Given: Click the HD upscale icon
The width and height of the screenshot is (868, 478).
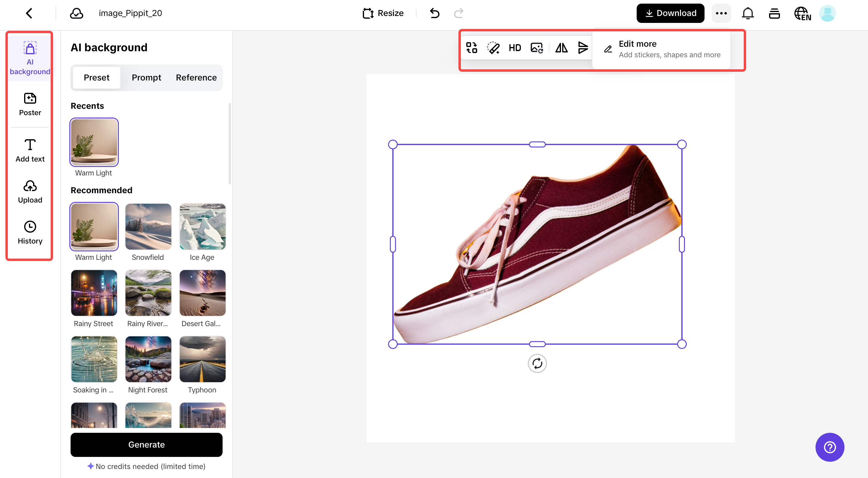Looking at the screenshot, I should click(x=515, y=48).
